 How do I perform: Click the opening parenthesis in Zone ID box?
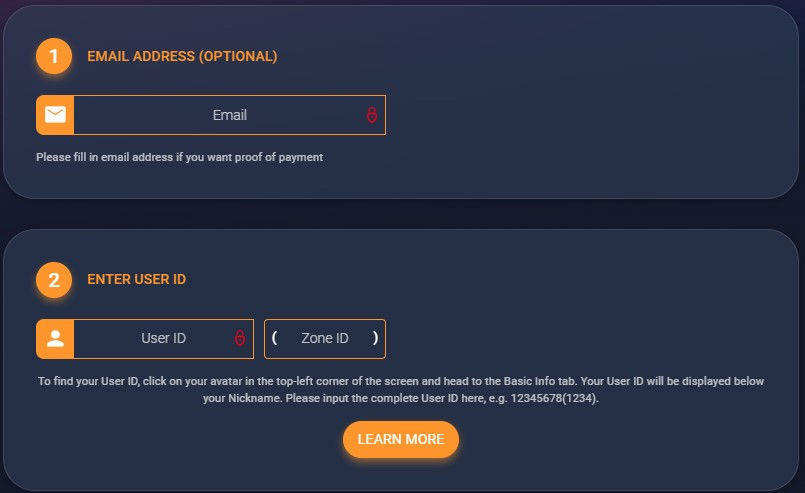pos(274,338)
